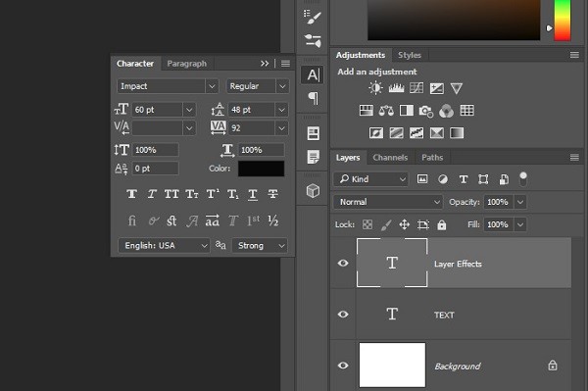Filter layers by shape layer icon

483,179
